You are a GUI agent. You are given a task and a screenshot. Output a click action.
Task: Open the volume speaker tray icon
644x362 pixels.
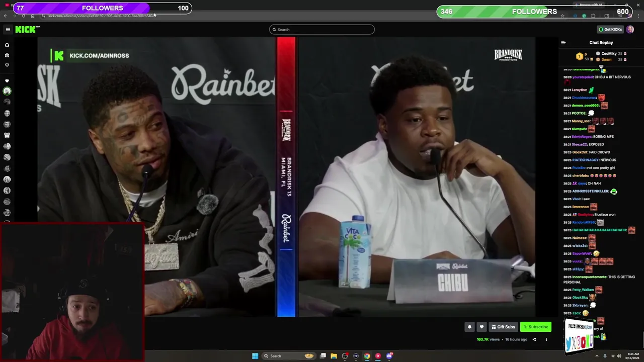click(619, 356)
